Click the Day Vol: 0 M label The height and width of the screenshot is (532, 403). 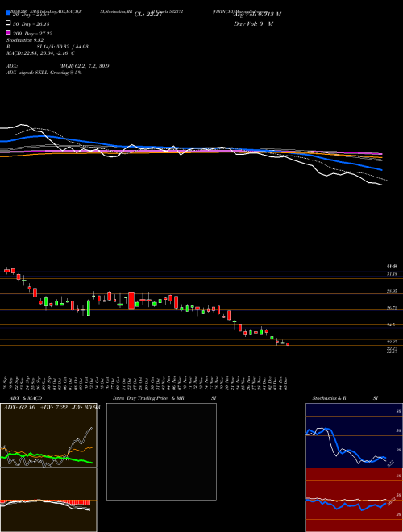(x=253, y=23)
